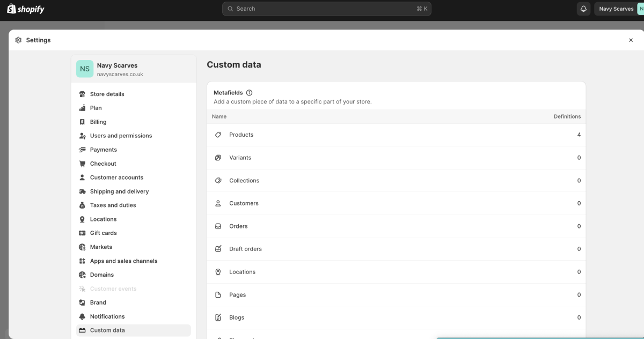Click the Store details storefront icon

click(x=82, y=94)
